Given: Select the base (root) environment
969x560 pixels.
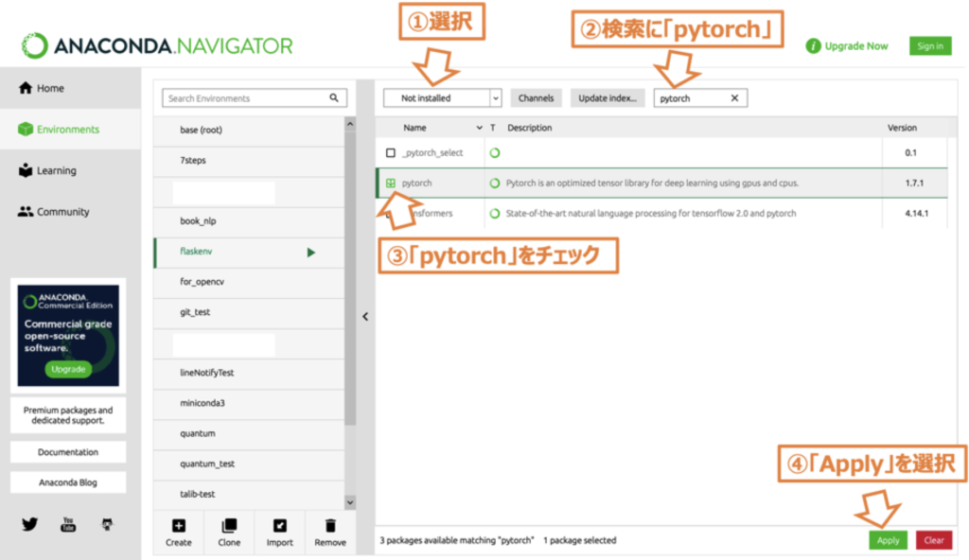Looking at the screenshot, I should point(249,130).
